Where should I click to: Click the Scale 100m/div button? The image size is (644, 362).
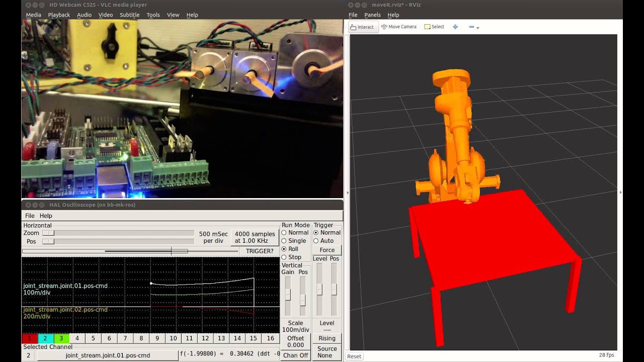click(295, 326)
